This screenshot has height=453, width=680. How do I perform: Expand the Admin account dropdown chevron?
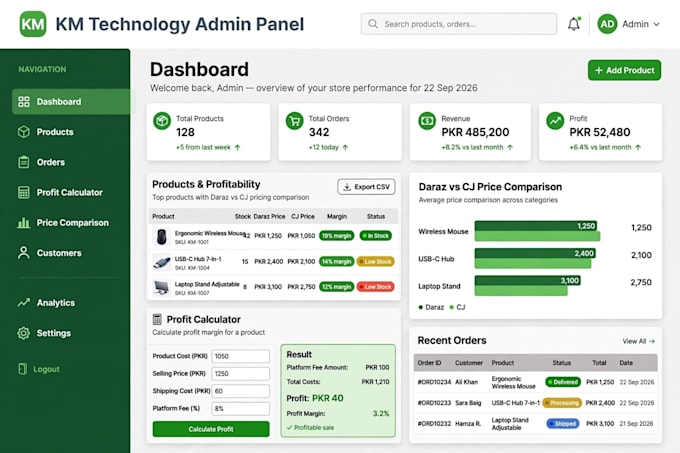click(x=657, y=24)
